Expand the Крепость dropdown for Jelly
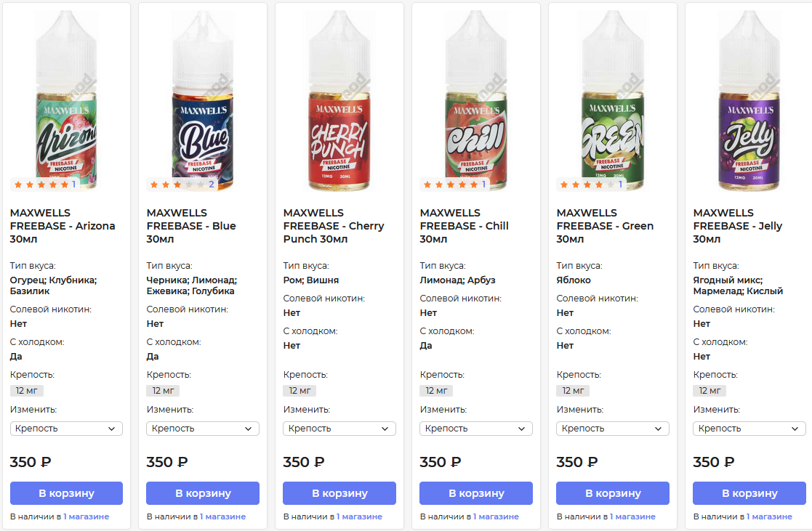Viewport: 812px width, 531px height. point(749,429)
